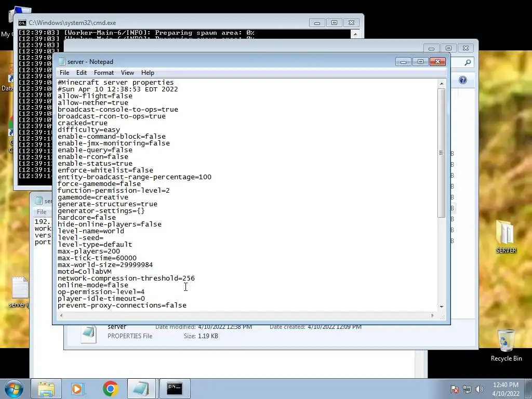
Task: Click the cmd line 'Preparing spawn area: 0%'
Action: click(205, 33)
